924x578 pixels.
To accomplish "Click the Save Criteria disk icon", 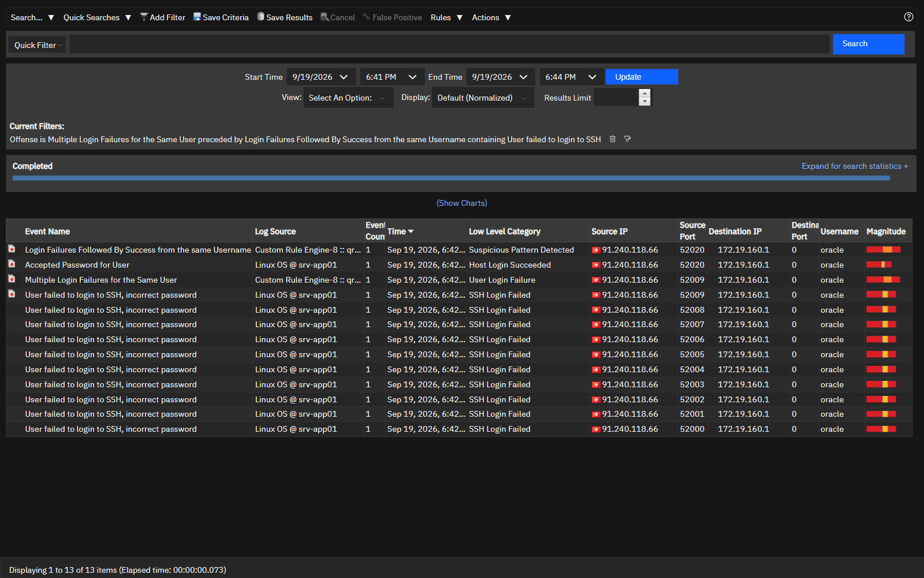I will coord(197,17).
